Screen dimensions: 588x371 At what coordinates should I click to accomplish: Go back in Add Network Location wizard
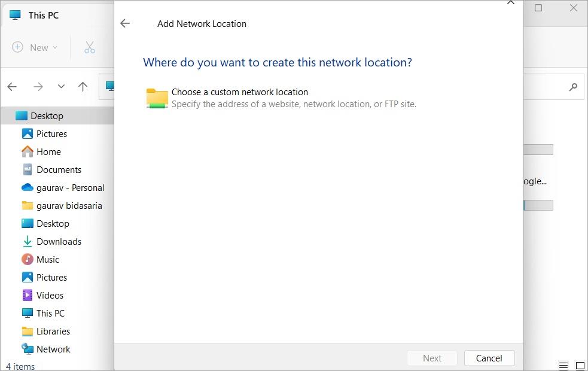125,23
